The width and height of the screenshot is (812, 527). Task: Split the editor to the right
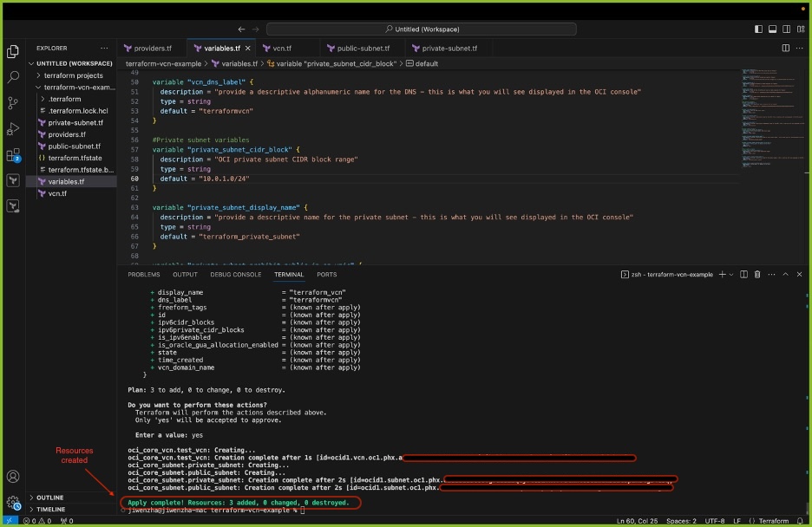(786, 49)
